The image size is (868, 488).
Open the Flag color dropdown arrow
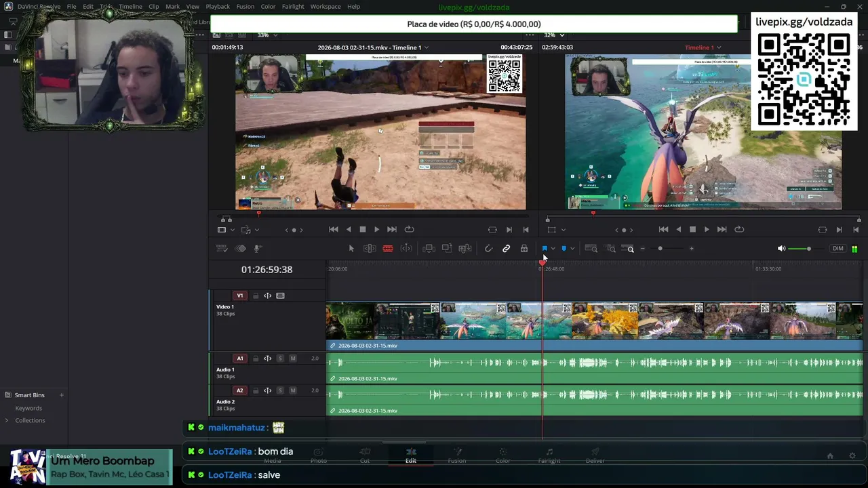click(553, 249)
